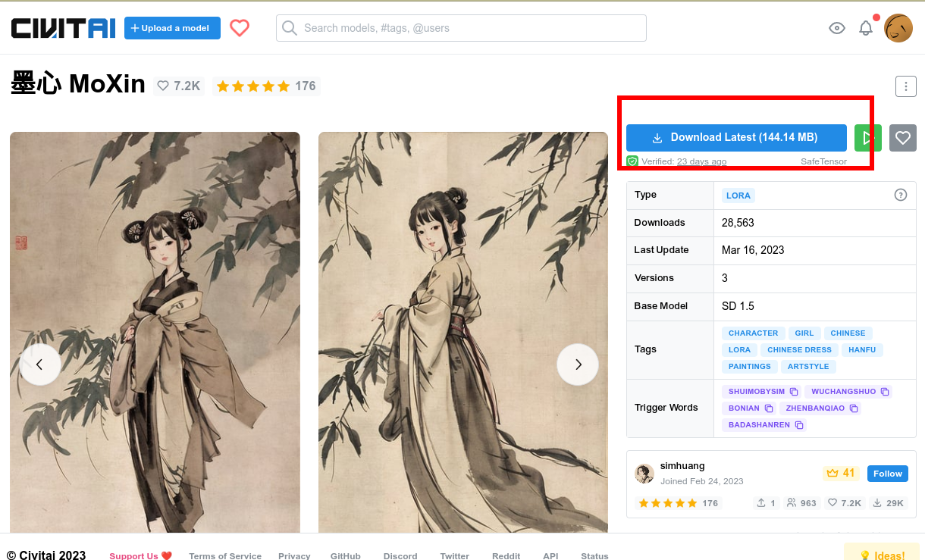The image size is (925, 560).
Task: Open the notifications bell
Action: (866, 28)
